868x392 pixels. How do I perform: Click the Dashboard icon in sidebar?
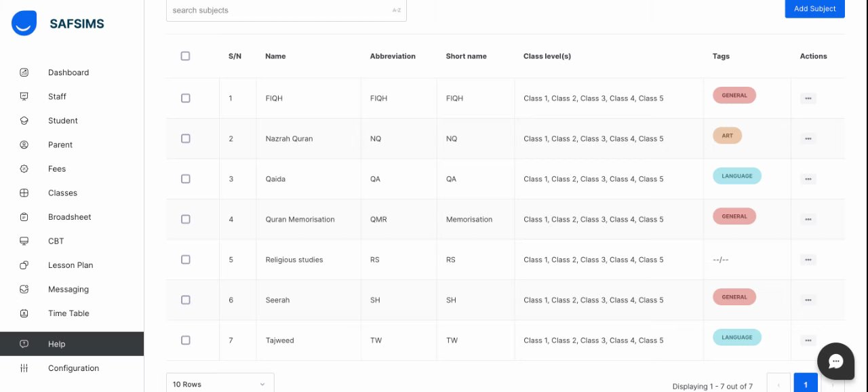point(24,73)
